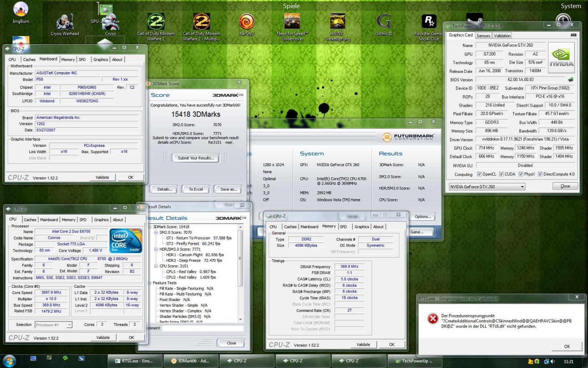Click the Details... button in 3DMark Score

(164, 189)
